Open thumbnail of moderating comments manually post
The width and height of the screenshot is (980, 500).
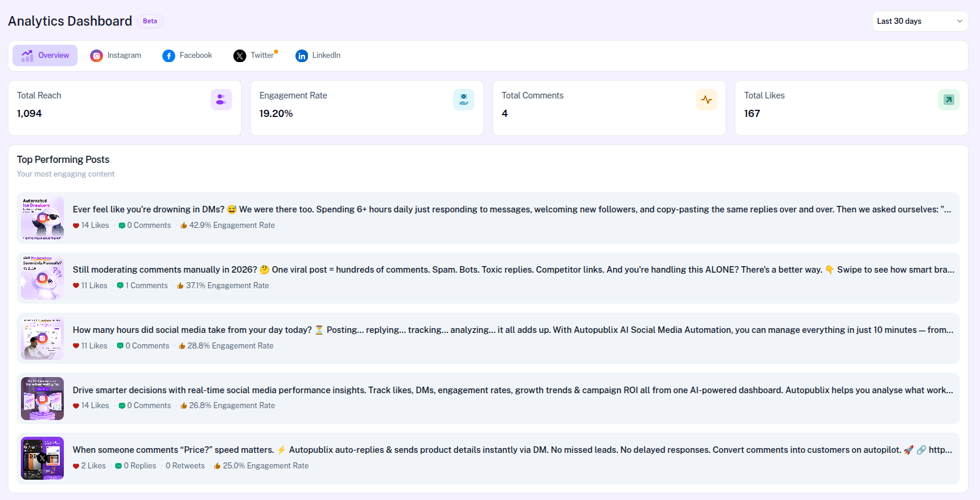(42, 278)
